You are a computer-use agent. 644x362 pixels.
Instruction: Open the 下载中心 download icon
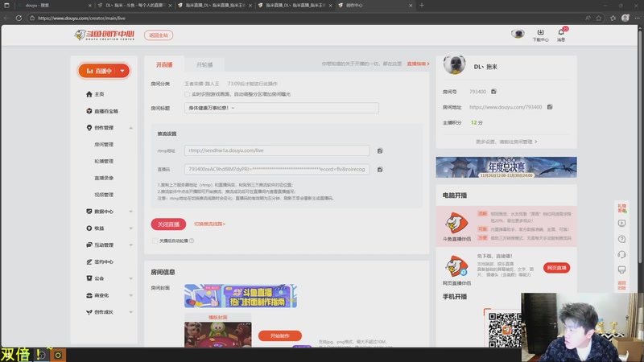[x=540, y=32]
